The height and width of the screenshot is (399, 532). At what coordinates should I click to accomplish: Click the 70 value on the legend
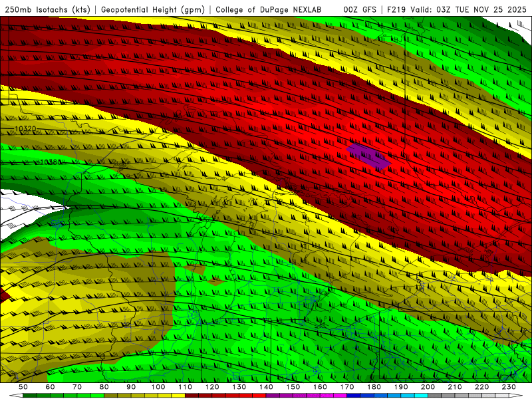click(x=77, y=387)
